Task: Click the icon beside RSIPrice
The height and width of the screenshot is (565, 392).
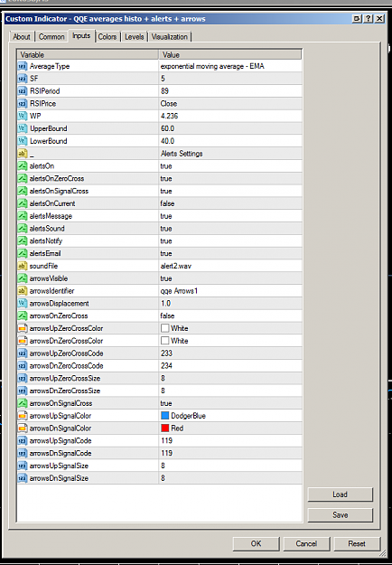Action: click(x=23, y=104)
